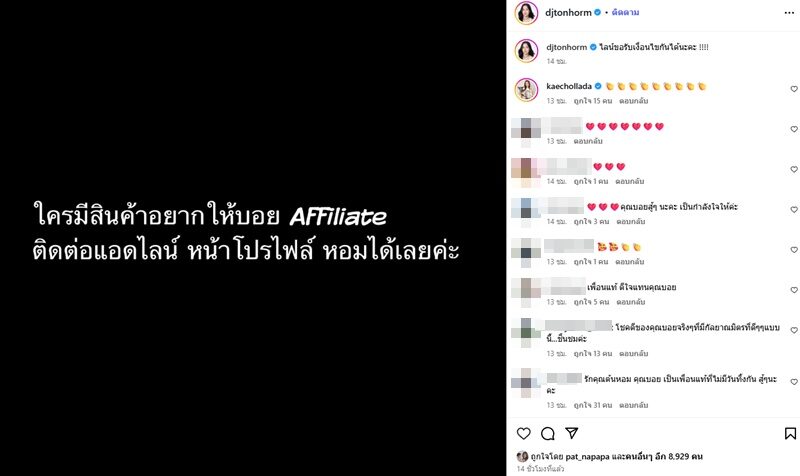The height and width of the screenshot is (476, 800).
Task: Open the comment bubble icon
Action: click(547, 434)
